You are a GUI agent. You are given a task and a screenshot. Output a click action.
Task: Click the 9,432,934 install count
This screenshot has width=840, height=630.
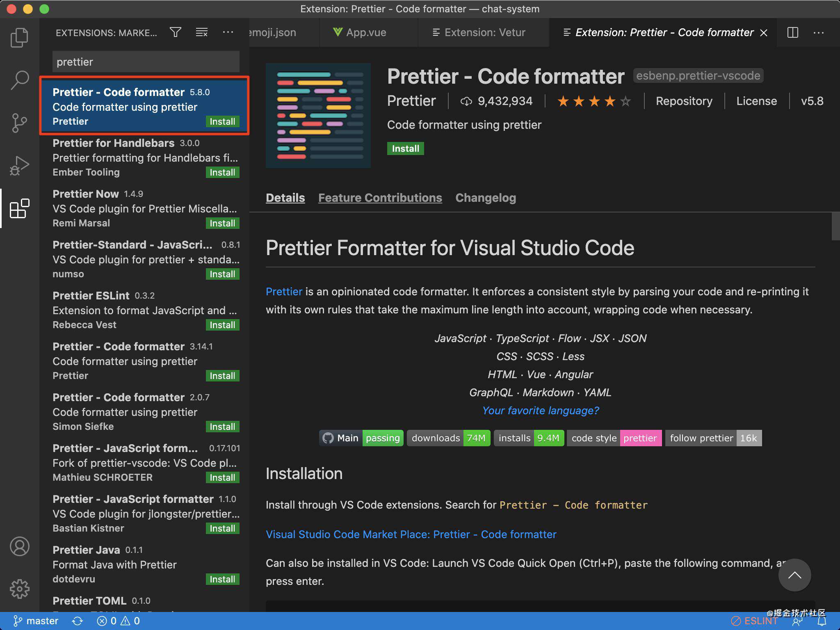pyautogui.click(x=496, y=101)
